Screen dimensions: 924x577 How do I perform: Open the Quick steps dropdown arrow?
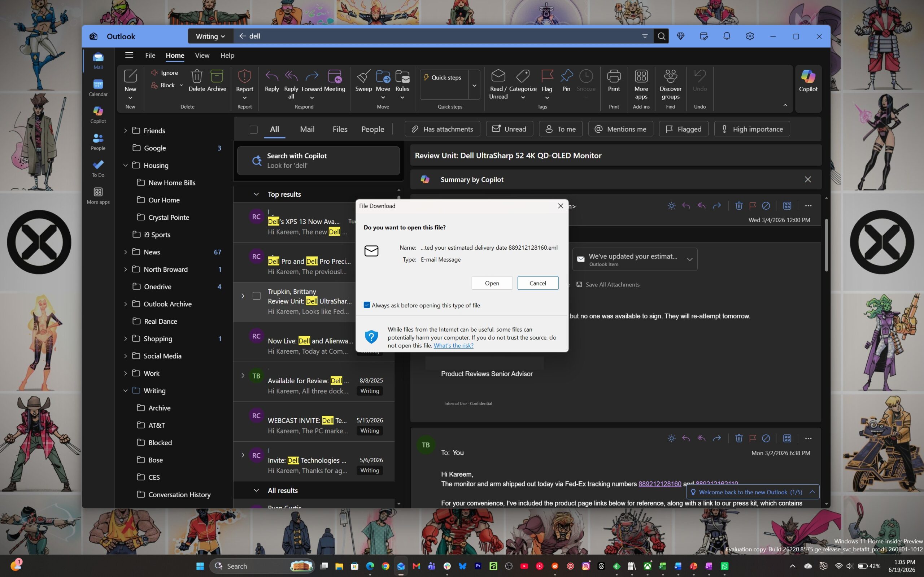click(474, 85)
